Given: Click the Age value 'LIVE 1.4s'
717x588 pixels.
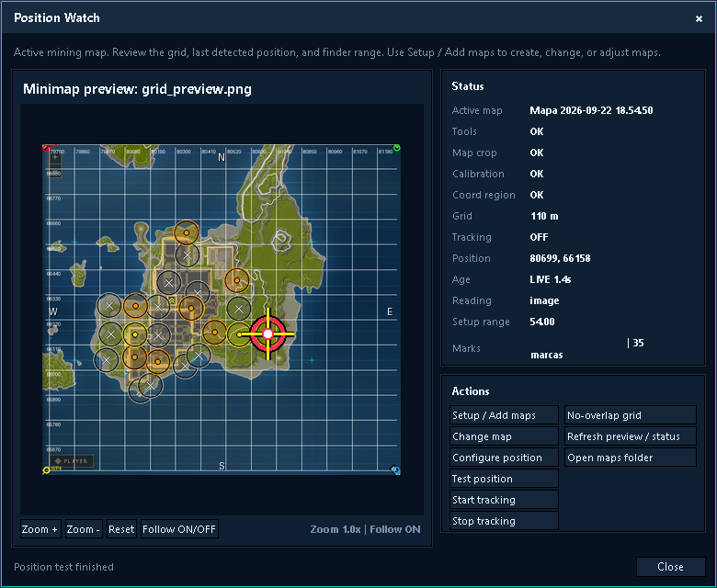Looking at the screenshot, I should [550, 279].
